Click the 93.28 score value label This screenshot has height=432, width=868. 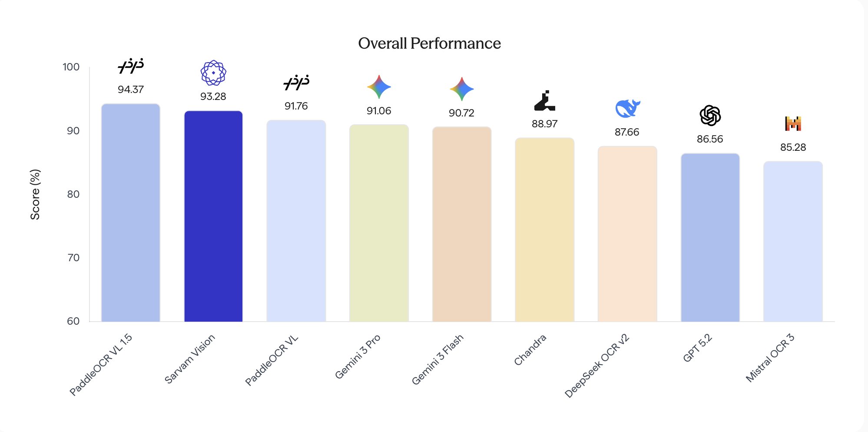(x=213, y=96)
